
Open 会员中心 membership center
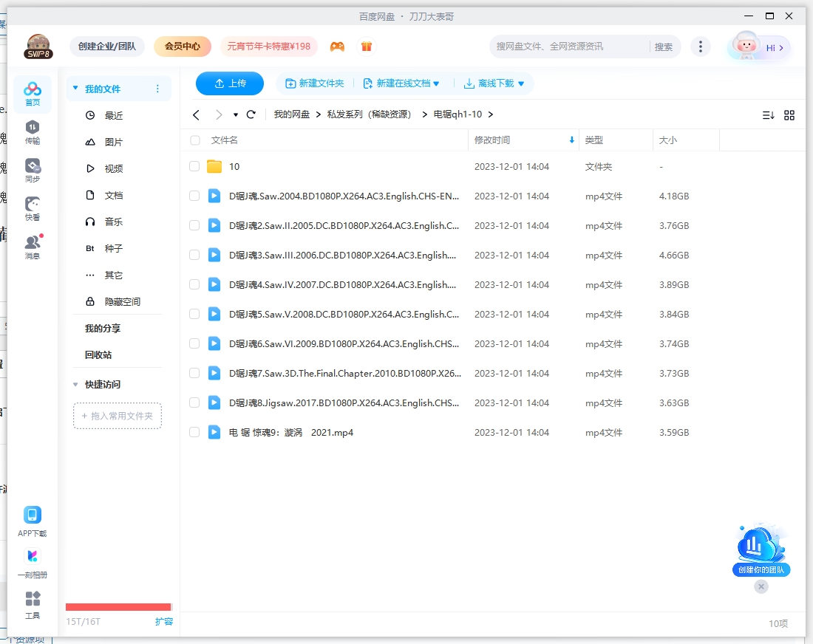(x=181, y=46)
